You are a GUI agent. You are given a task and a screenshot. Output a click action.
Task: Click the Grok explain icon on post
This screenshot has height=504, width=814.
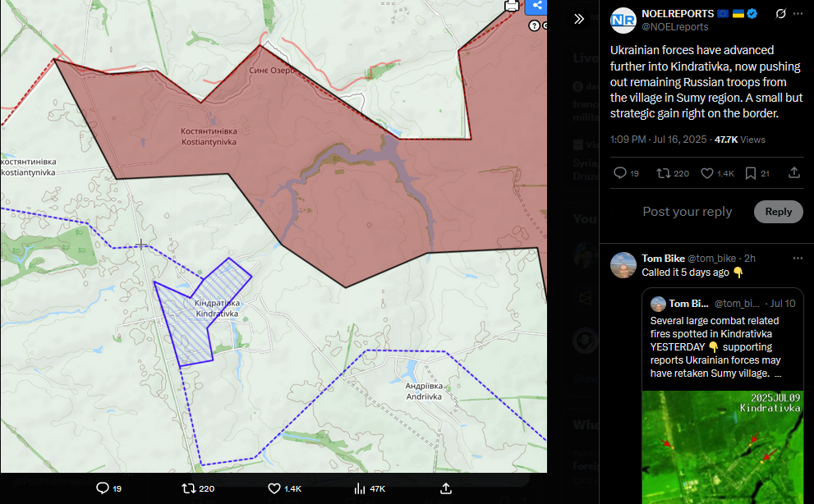pyautogui.click(x=780, y=13)
